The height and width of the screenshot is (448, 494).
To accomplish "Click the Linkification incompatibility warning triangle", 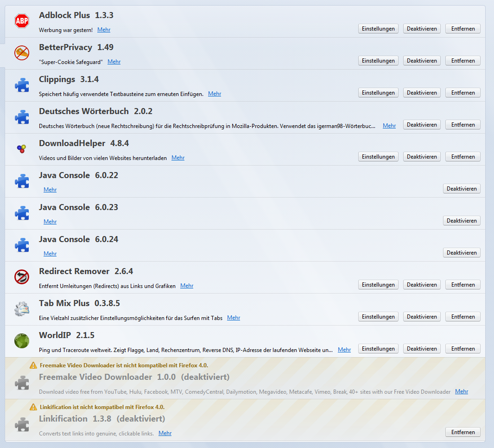I will tap(33, 407).
